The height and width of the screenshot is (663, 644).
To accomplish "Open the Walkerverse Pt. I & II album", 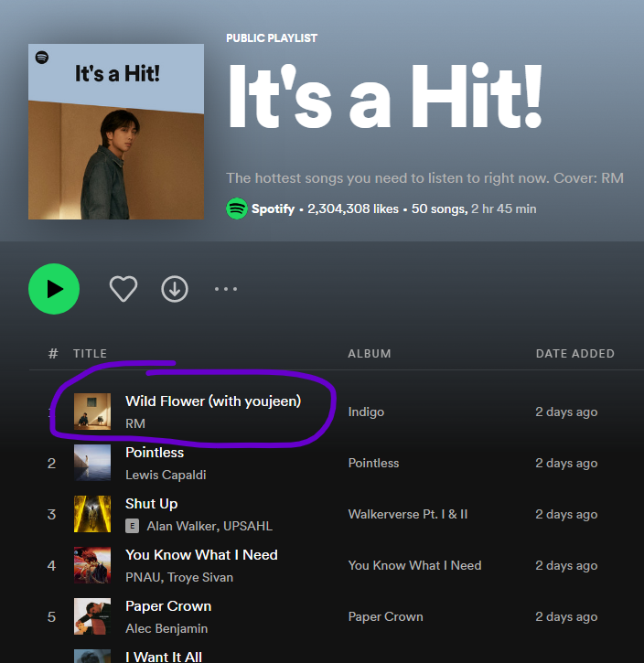I will click(x=408, y=514).
